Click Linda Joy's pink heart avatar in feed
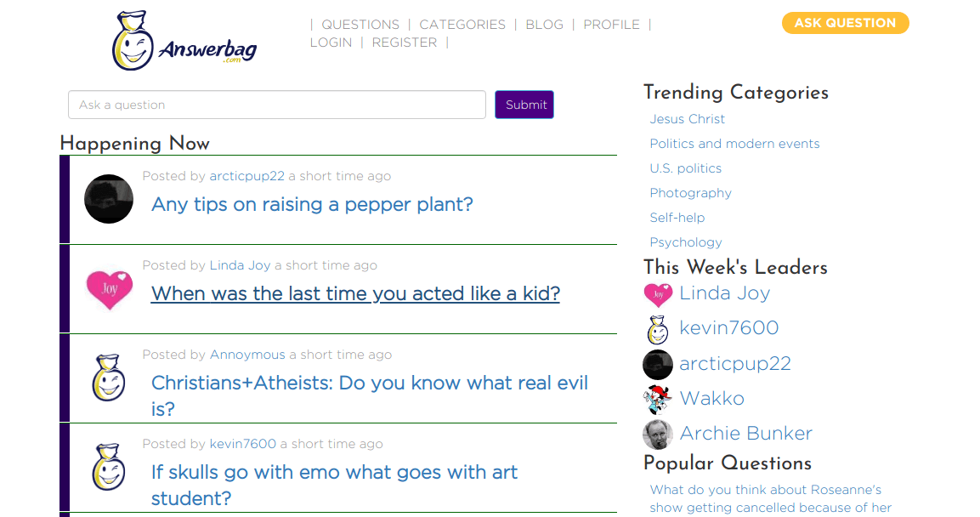The height and width of the screenshot is (517, 980). (110, 289)
